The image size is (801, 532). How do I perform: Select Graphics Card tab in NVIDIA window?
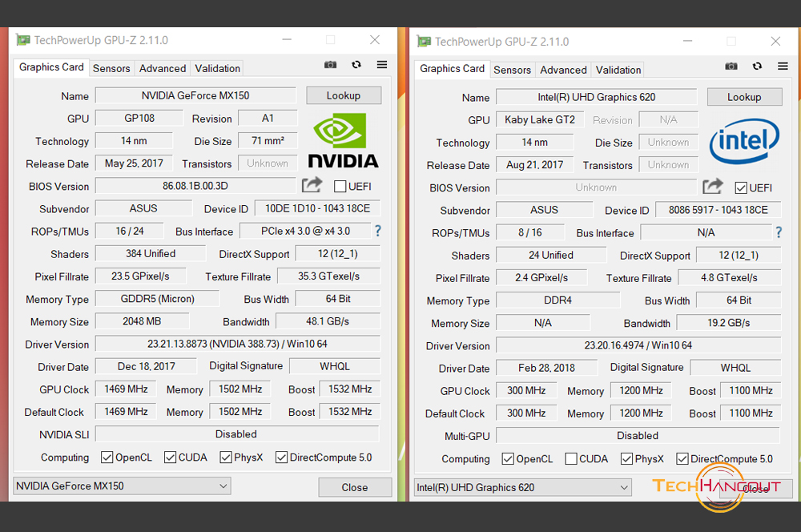pos(51,67)
